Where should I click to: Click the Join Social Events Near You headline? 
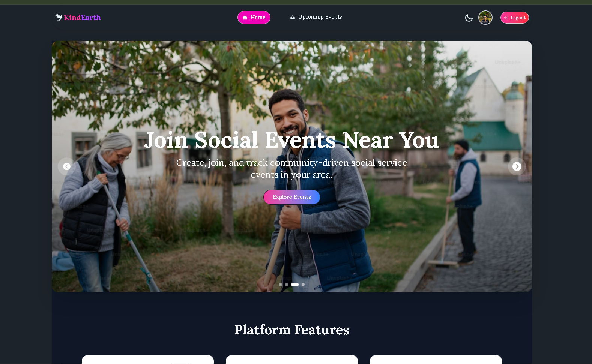tap(291, 140)
